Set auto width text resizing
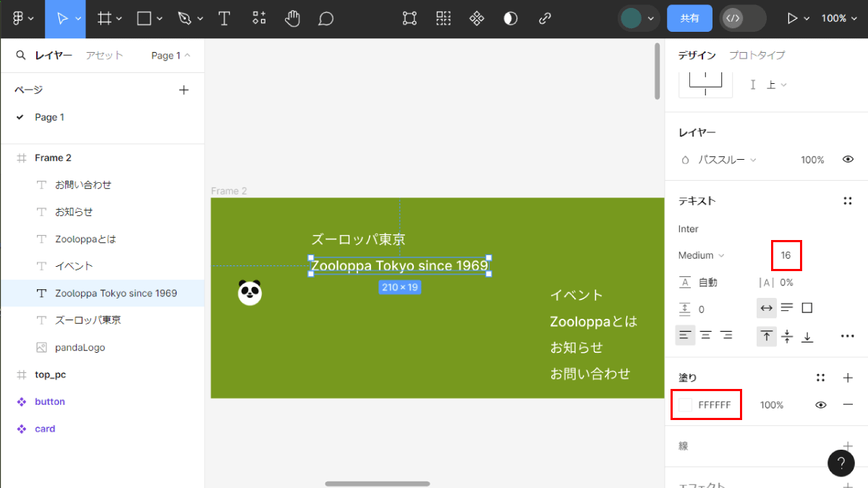The width and height of the screenshot is (868, 488). coord(767,309)
